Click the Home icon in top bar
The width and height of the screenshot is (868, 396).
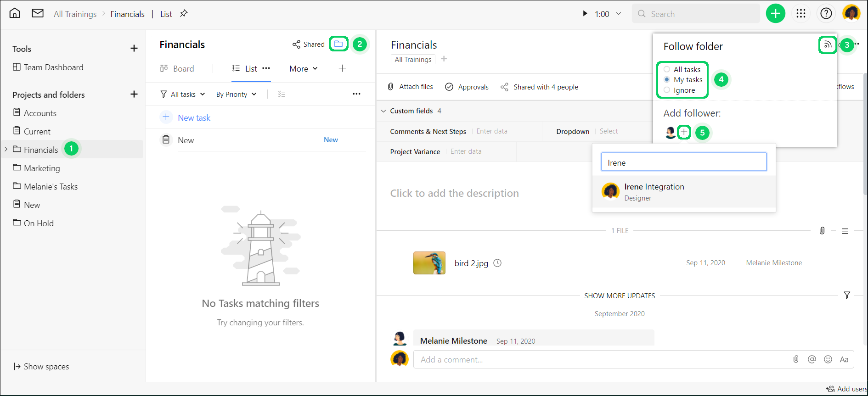pos(15,13)
